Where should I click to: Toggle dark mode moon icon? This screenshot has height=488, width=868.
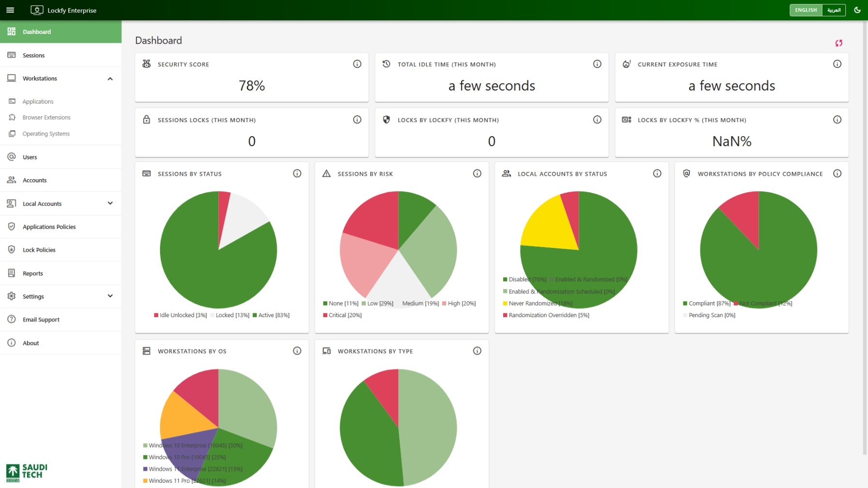857,10
